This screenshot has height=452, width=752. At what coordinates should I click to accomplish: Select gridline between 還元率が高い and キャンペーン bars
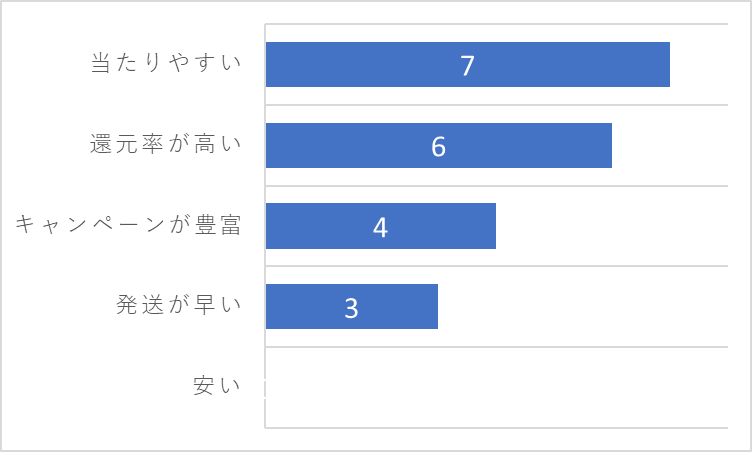point(496,186)
